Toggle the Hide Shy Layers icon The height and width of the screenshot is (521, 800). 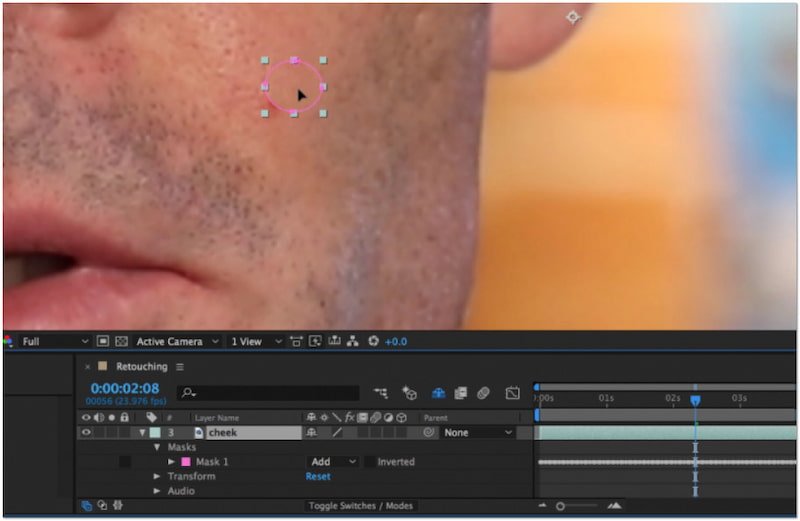(x=438, y=393)
